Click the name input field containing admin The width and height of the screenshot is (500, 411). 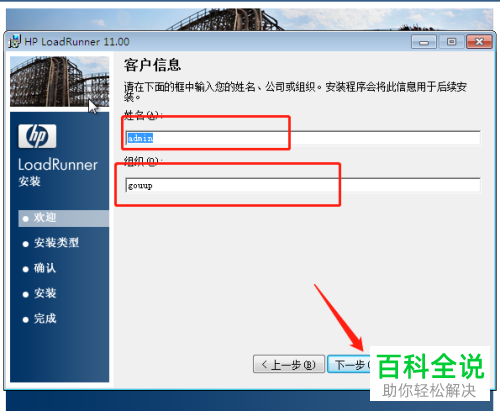tap(303, 138)
